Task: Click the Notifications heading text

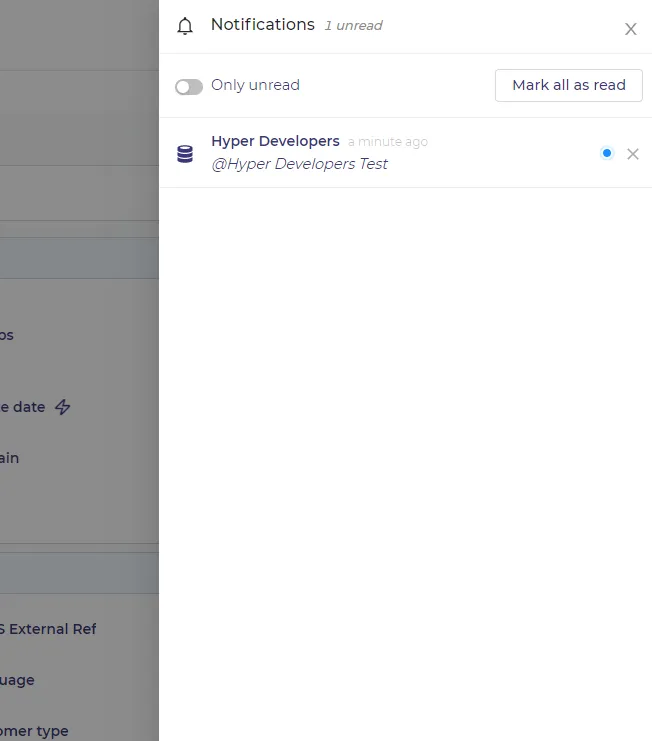Action: 263,25
